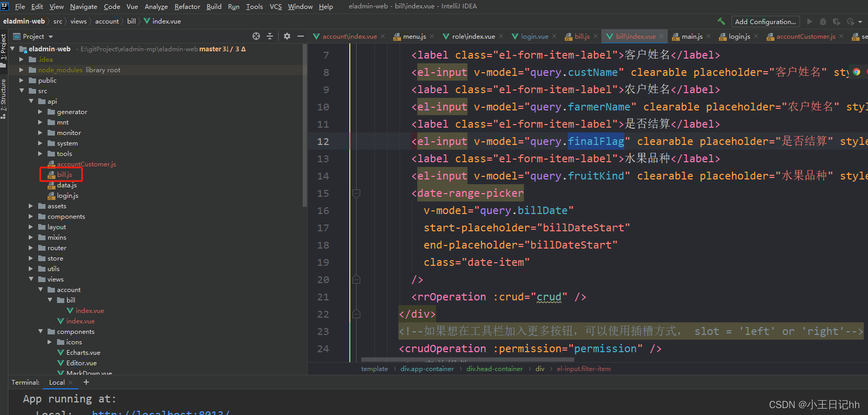Open the Navigate menu
Viewport: 868px width, 415px height.
point(84,6)
